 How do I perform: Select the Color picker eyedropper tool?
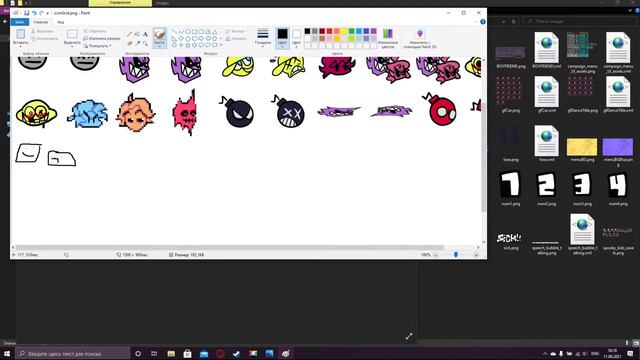tap(137, 43)
